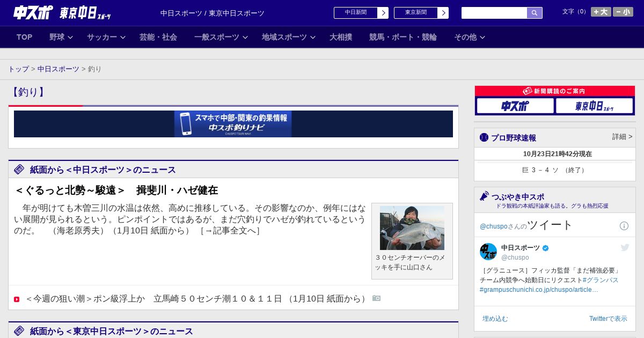Click the megaphone icon beside つぶやき中スポ

point(485,196)
